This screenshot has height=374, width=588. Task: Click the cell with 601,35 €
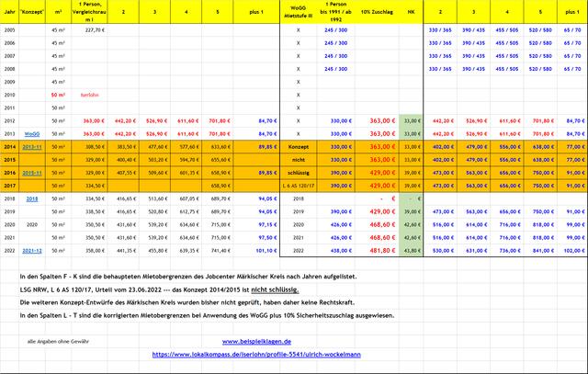[x=186, y=173]
